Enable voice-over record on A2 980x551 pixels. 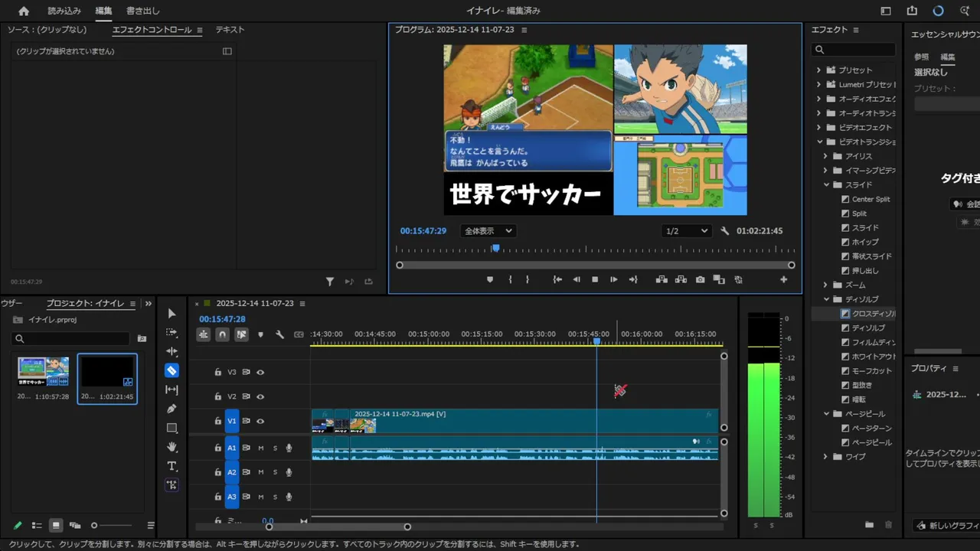289,472
